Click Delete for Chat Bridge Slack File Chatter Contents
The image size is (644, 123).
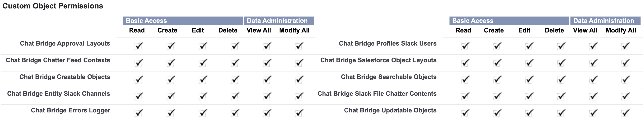(x=561, y=96)
